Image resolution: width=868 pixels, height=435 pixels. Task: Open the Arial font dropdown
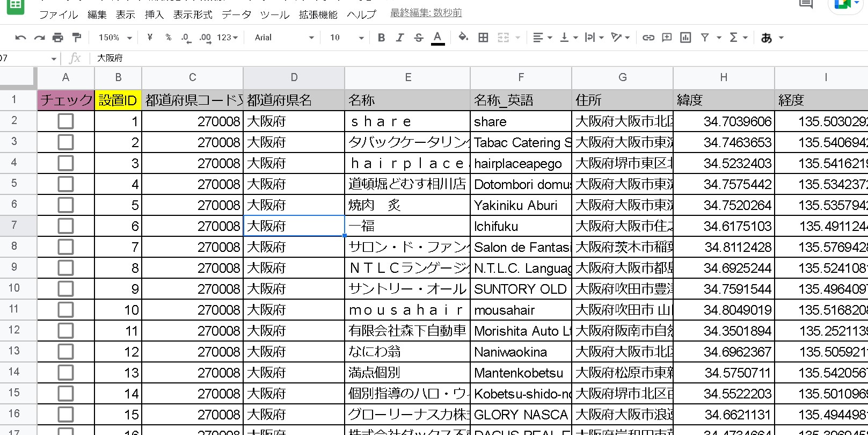coord(284,38)
